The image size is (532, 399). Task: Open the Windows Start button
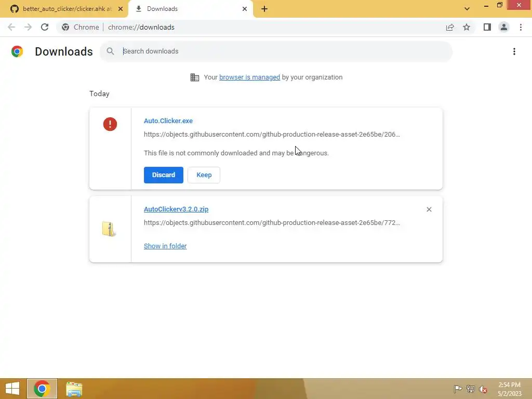click(x=12, y=389)
